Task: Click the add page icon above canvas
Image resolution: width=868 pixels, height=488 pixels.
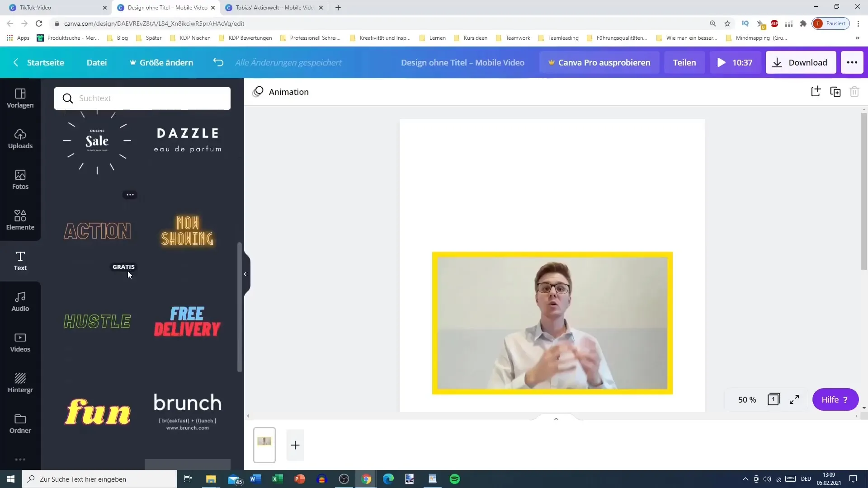Action: pyautogui.click(x=816, y=92)
